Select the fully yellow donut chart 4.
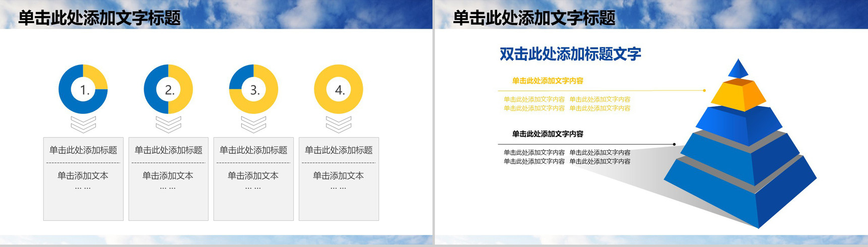Image resolution: width=868 pixels, height=247 pixels. tap(338, 89)
